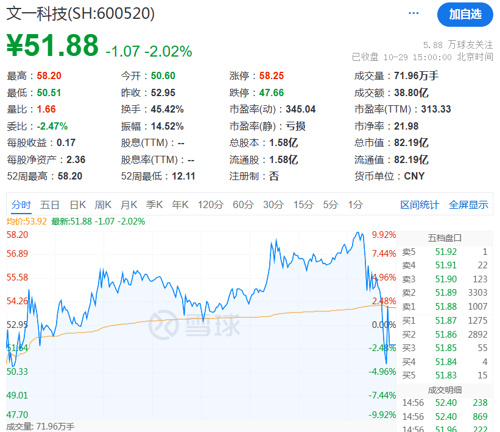Click 最新:51.88 chart legend label
This screenshot has height=432, width=500.
point(98,221)
